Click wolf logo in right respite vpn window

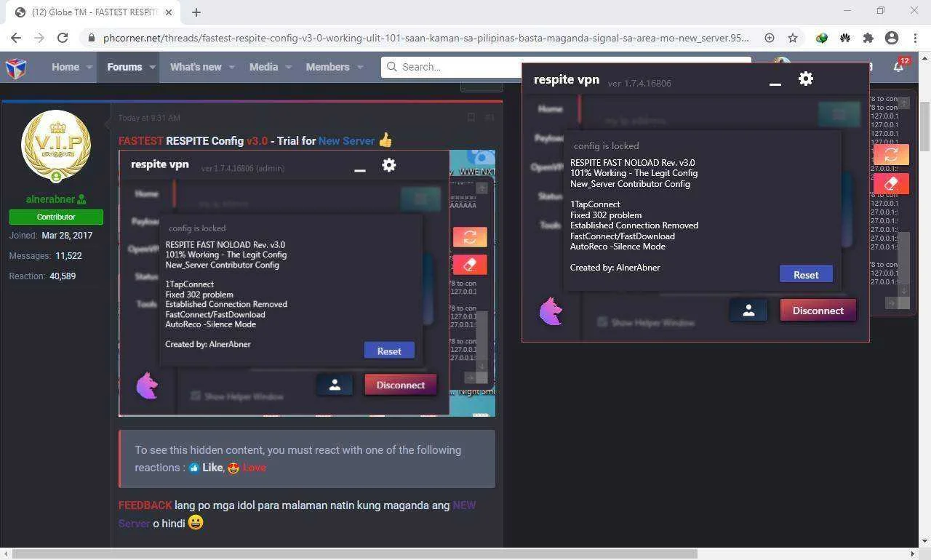pos(551,311)
